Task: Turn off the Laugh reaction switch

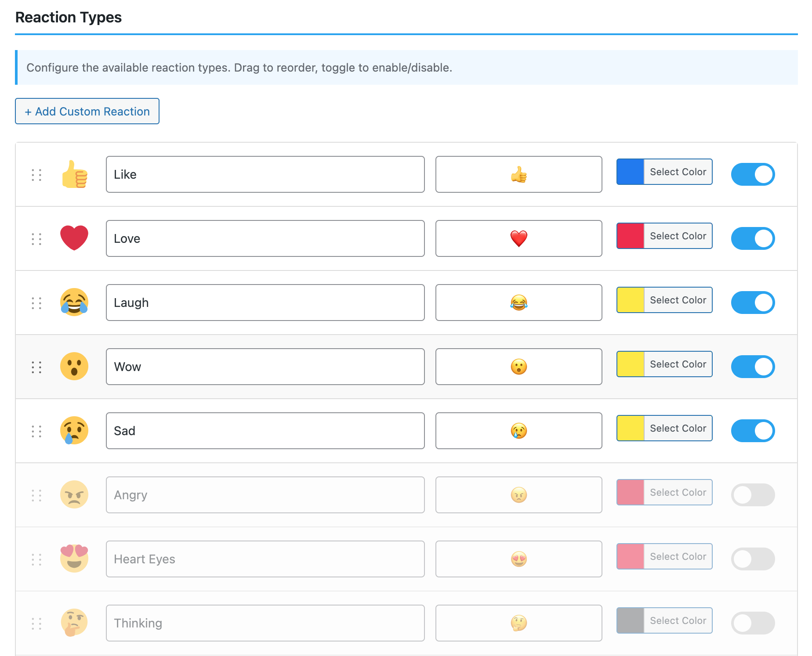Action: click(753, 303)
